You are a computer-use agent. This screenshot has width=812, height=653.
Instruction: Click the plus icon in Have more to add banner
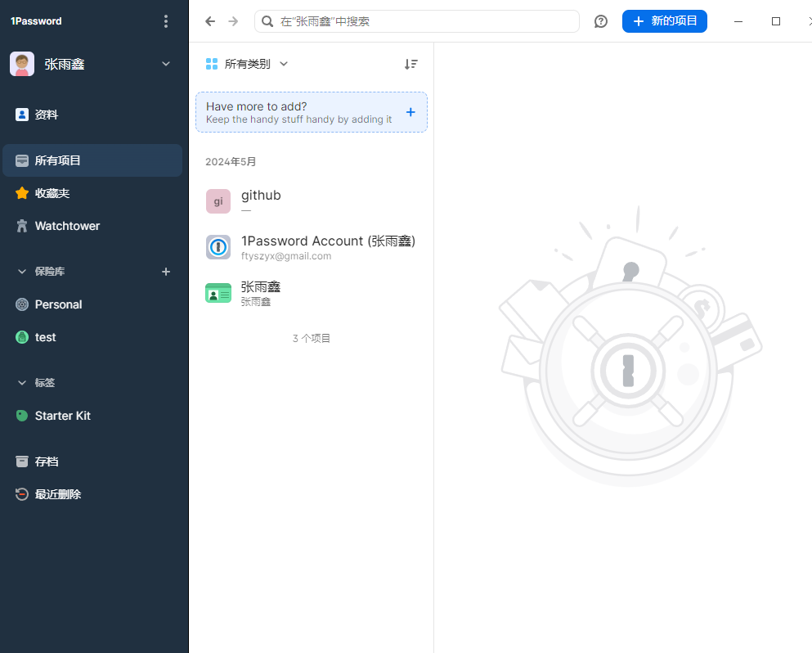click(x=410, y=112)
